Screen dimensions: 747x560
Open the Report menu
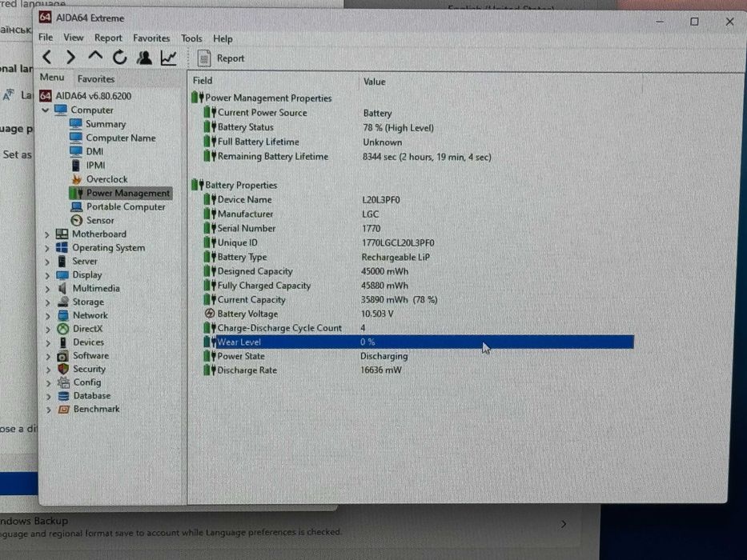pyautogui.click(x=108, y=38)
